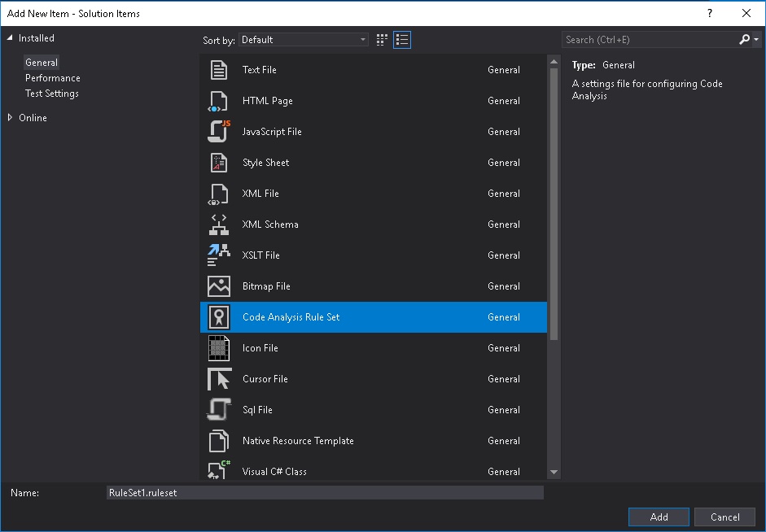Select the Cursor File template
Image resolution: width=766 pixels, height=532 pixels.
[x=265, y=379]
